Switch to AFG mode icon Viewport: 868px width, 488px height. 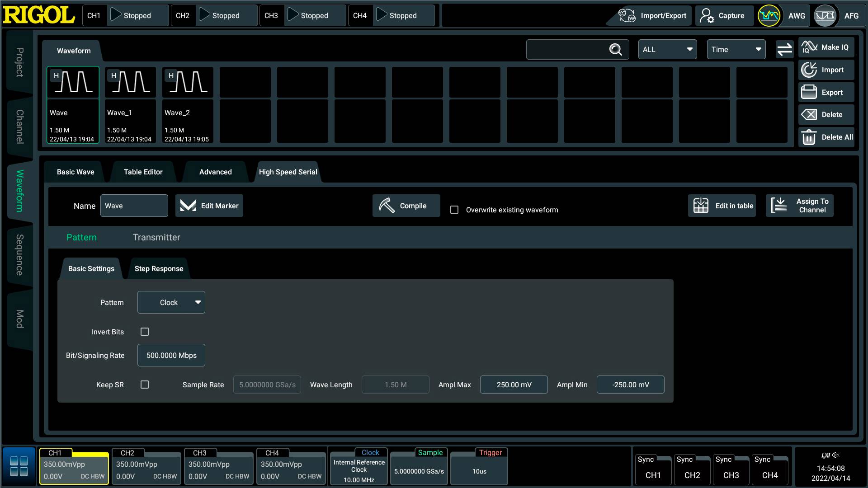point(825,16)
